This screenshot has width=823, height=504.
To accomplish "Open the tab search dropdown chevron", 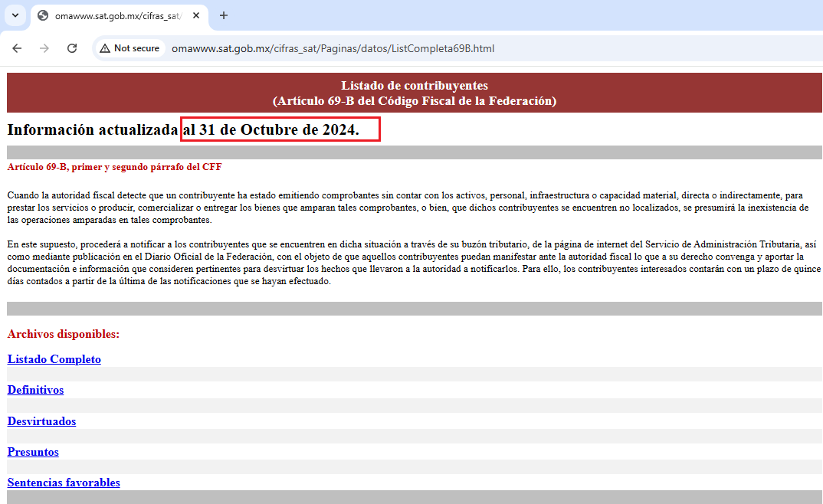I will click(x=15, y=15).
